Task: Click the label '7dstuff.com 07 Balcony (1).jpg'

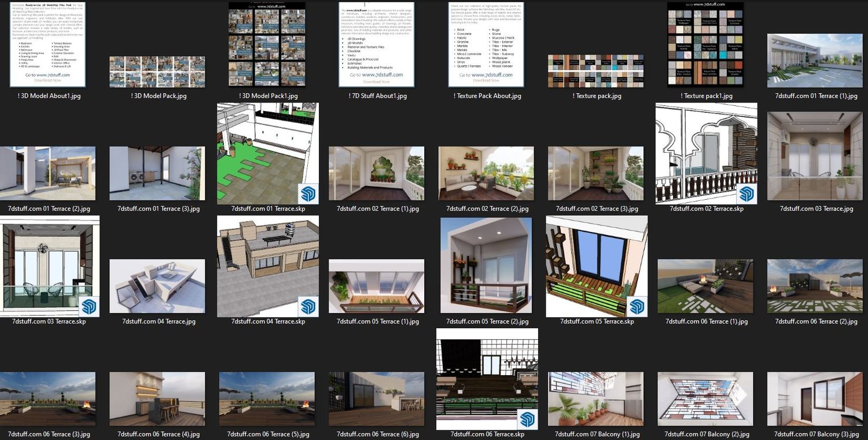Action: 596,434
